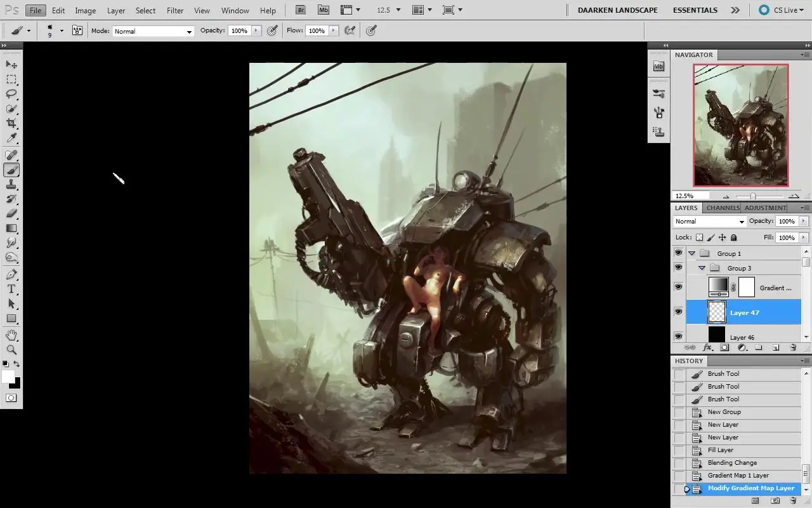Select the Hand tool
Image resolution: width=812 pixels, height=508 pixels.
click(x=11, y=335)
